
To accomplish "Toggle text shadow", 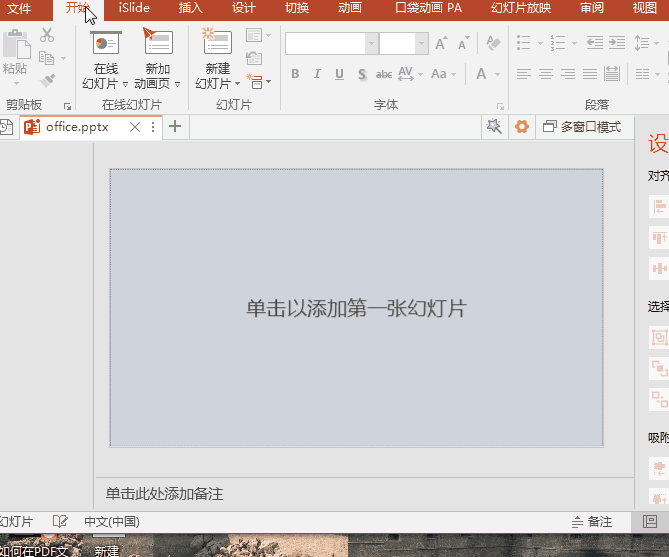I will [362, 74].
